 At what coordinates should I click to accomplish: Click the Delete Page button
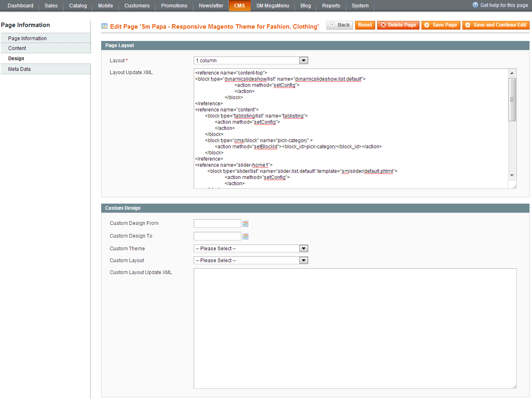pos(398,25)
